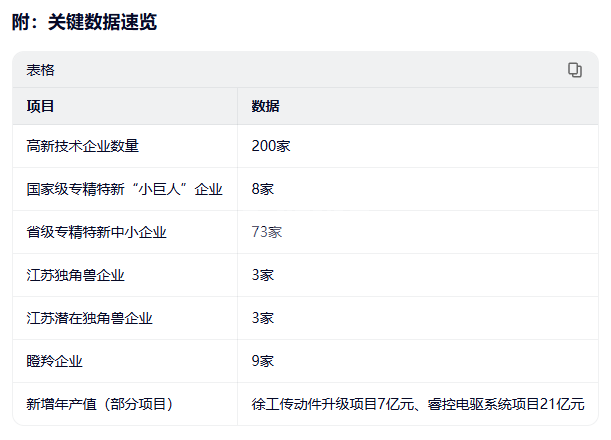This screenshot has height=440, width=611.
Task: Click the 73家 value cell
Action: pyautogui.click(x=267, y=232)
